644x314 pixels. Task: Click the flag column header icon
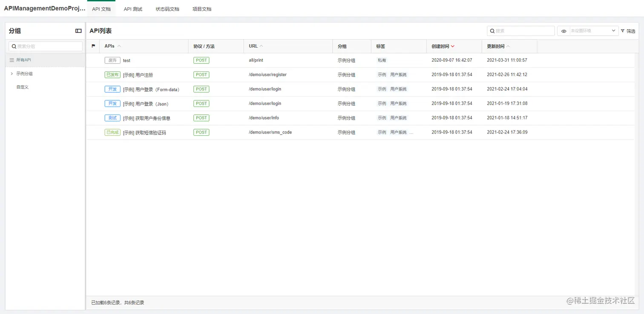(93, 46)
